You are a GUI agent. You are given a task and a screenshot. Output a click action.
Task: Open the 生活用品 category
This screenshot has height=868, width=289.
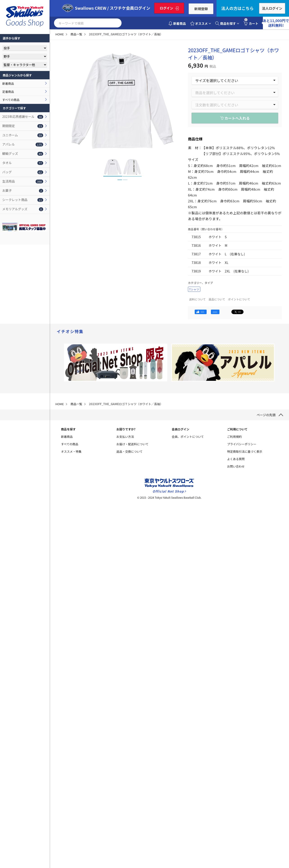[25, 181]
